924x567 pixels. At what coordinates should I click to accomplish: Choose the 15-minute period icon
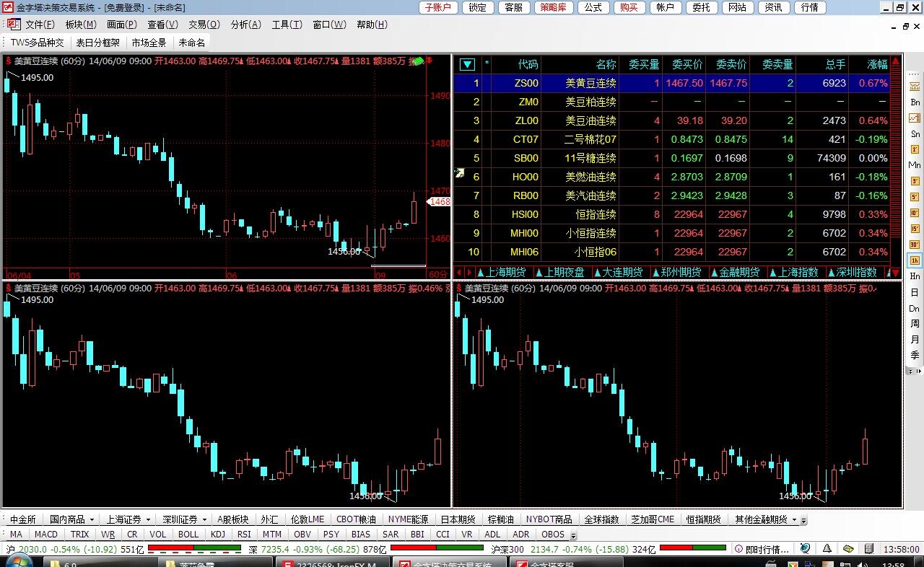coord(915,228)
